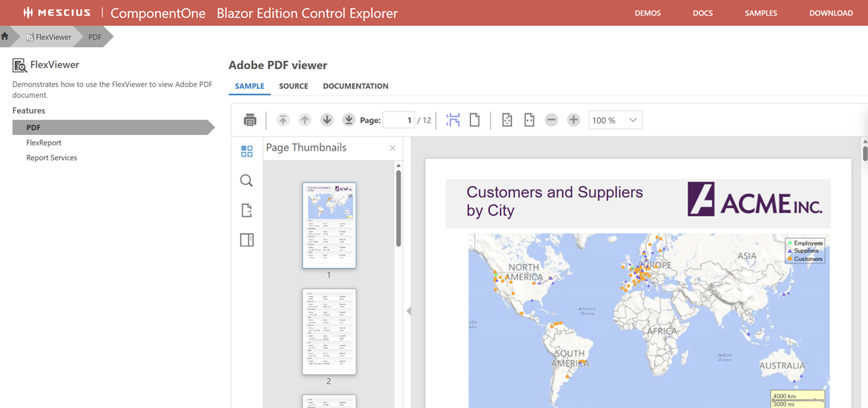Click the MESCIUS logo

point(57,13)
